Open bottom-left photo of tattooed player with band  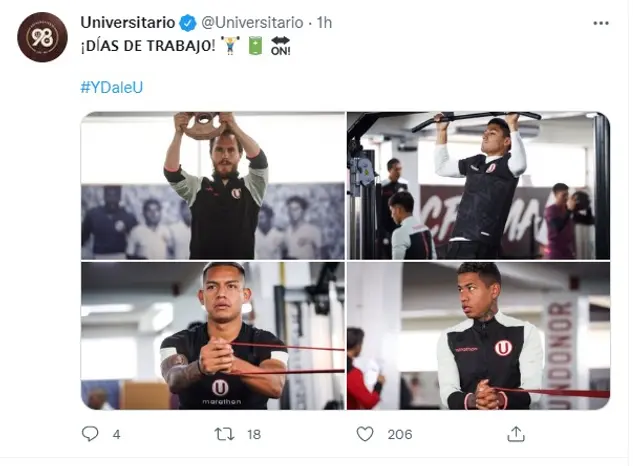[213, 336]
